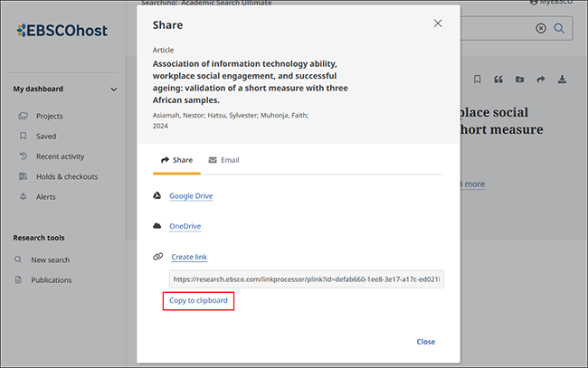
Task: Open Recent activity in the sidebar
Action: (60, 156)
